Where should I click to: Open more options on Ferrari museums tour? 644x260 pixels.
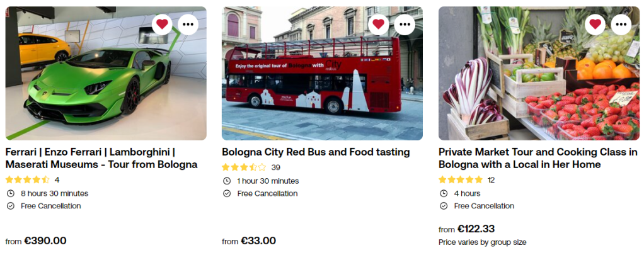tap(188, 24)
